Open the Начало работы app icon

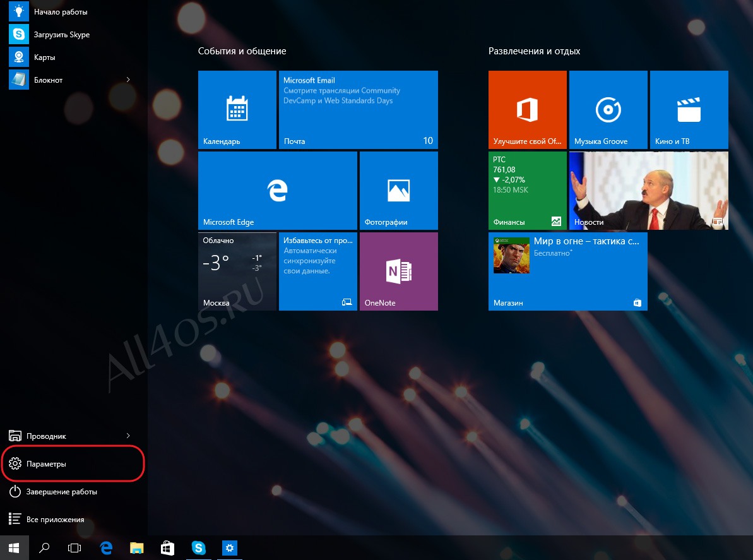pos(19,11)
